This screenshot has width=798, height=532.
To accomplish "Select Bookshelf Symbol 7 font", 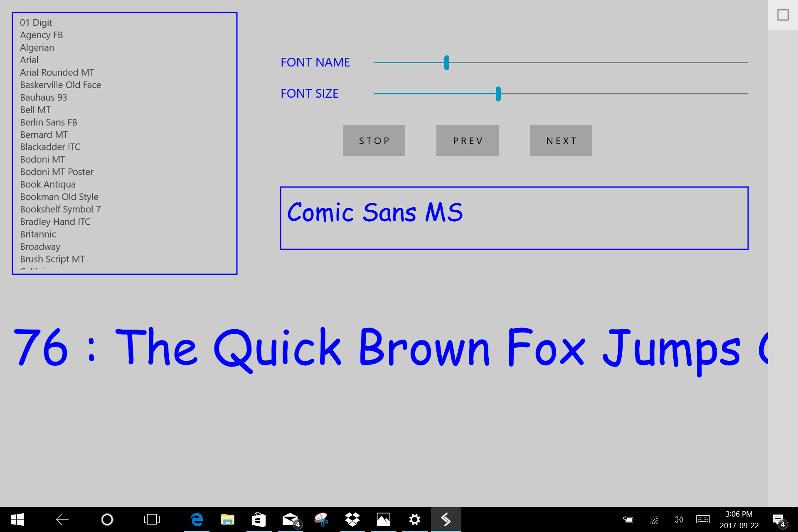I will click(60, 209).
